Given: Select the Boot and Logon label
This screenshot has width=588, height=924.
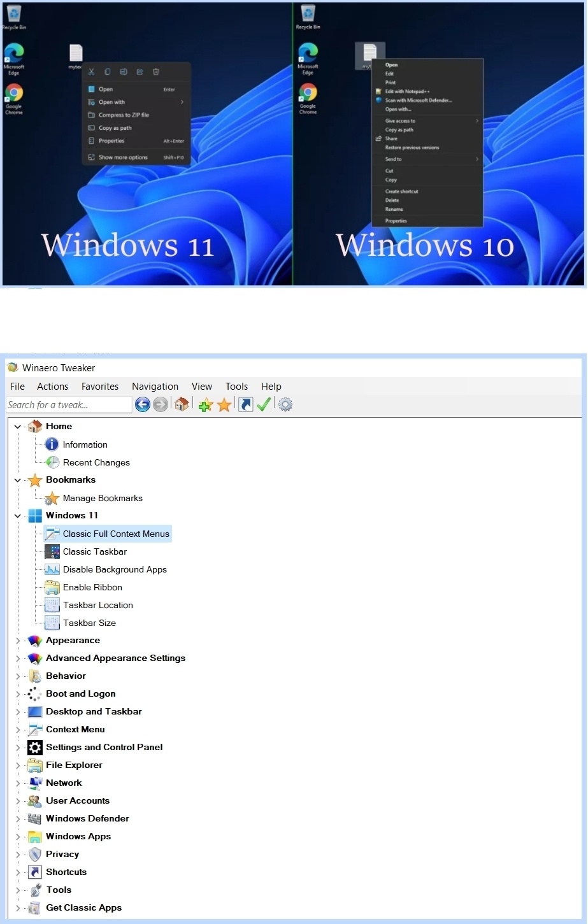Looking at the screenshot, I should 81,693.
